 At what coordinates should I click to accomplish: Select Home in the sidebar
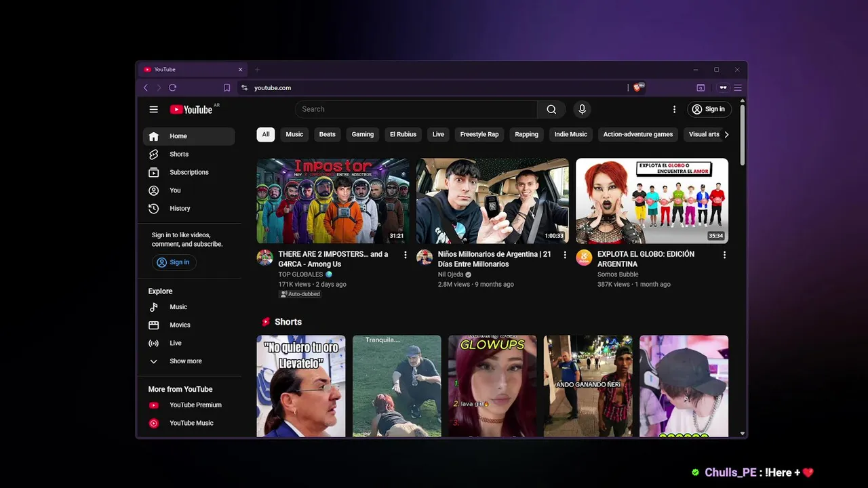189,136
